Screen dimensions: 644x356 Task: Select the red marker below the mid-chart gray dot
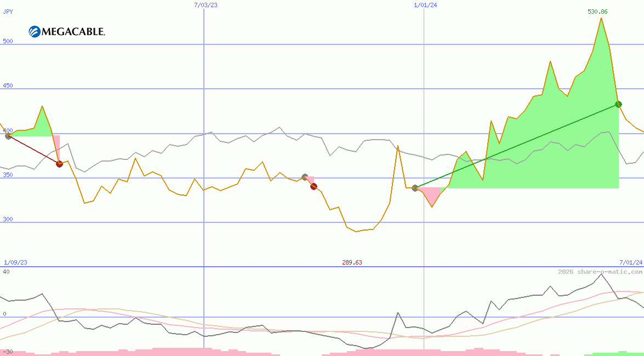314,186
